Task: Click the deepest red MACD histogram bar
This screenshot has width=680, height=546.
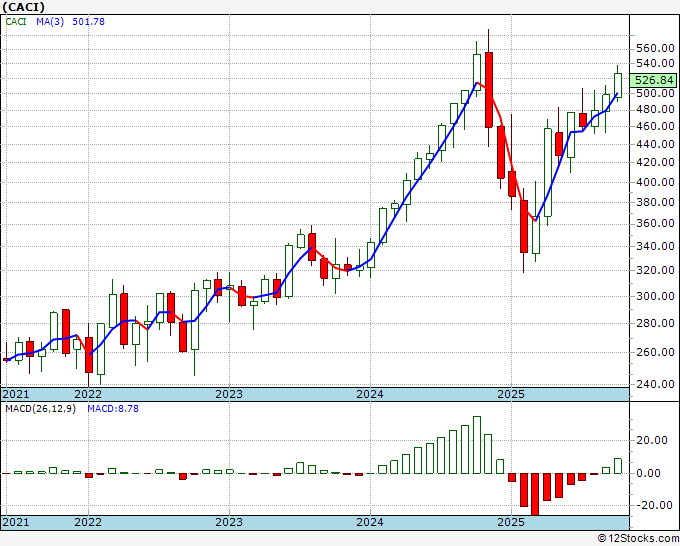Action: pos(535,493)
